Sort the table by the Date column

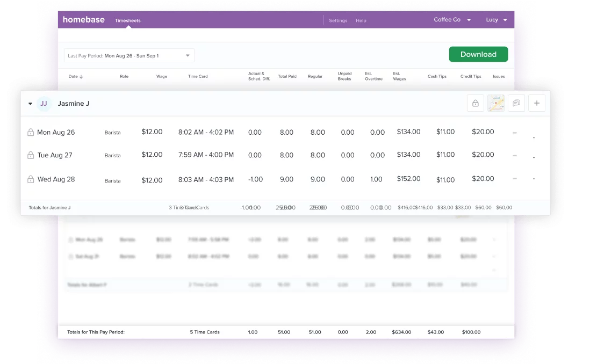[76, 77]
